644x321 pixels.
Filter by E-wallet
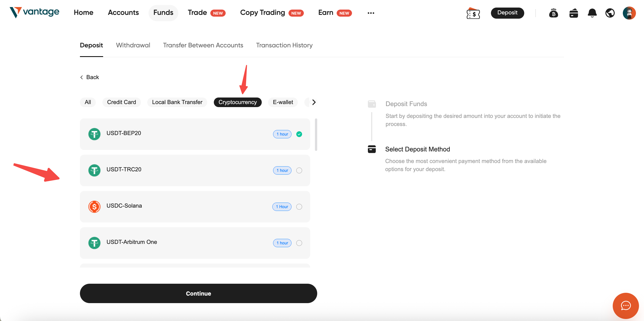click(283, 102)
